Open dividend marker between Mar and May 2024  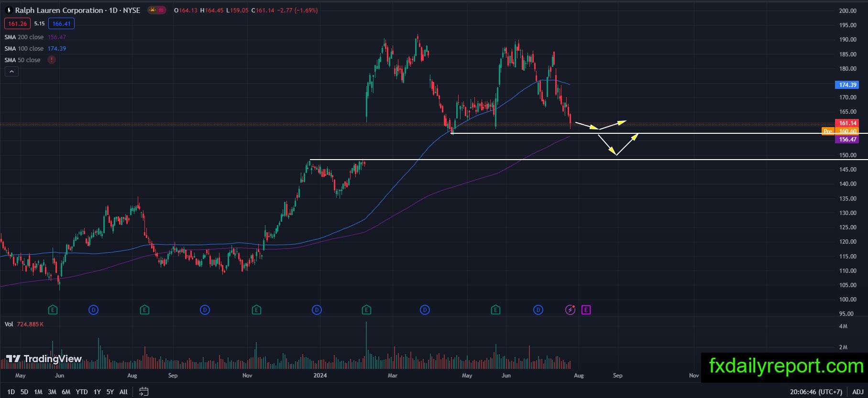(425, 310)
